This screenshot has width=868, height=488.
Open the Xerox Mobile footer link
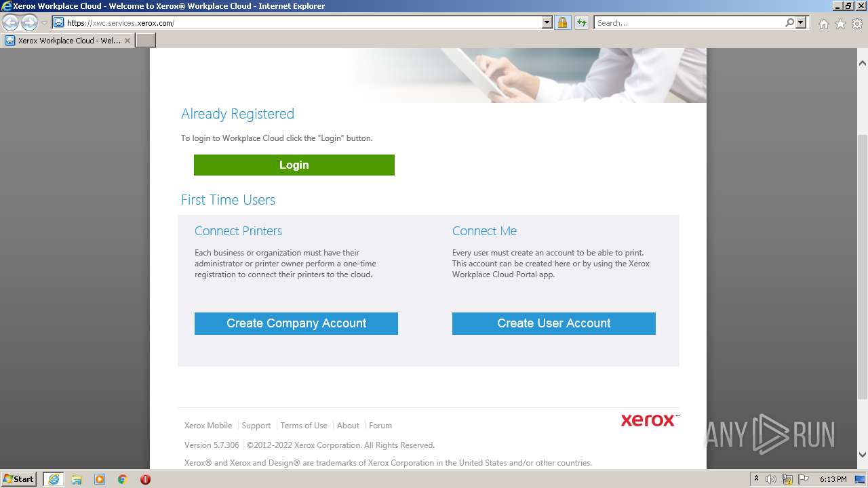[x=208, y=426]
